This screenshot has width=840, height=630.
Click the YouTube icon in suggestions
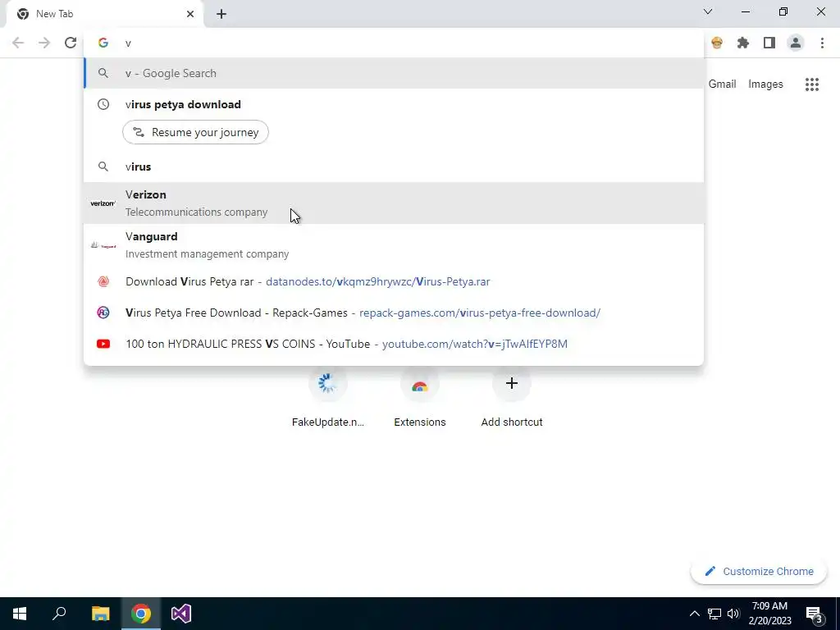[x=103, y=344]
